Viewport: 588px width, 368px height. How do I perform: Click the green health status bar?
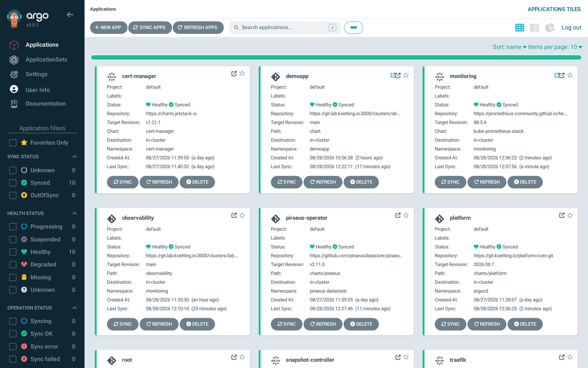point(336,57)
